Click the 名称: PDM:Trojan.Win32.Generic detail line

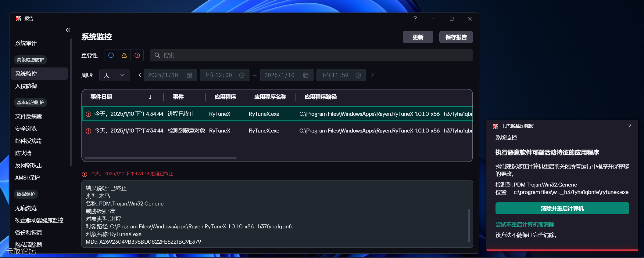pyautogui.click(x=124, y=203)
